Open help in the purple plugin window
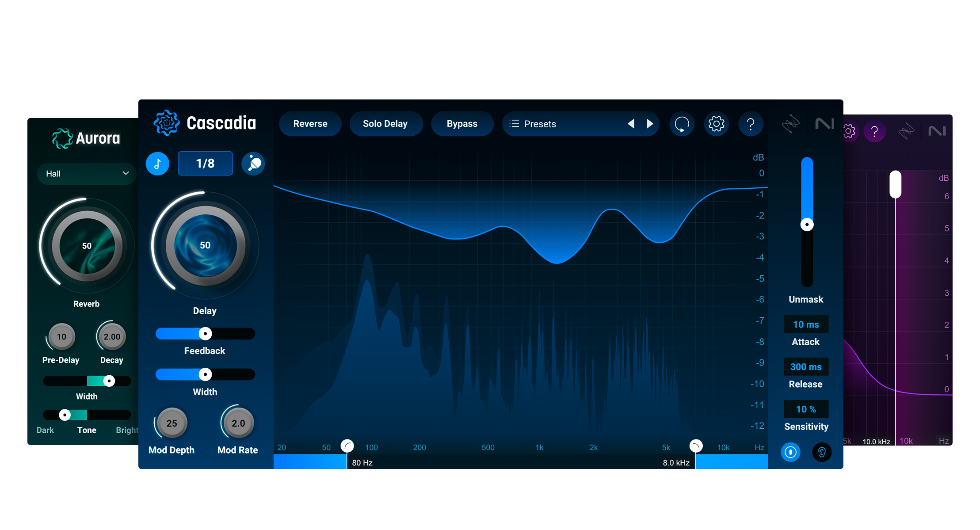 click(x=875, y=131)
